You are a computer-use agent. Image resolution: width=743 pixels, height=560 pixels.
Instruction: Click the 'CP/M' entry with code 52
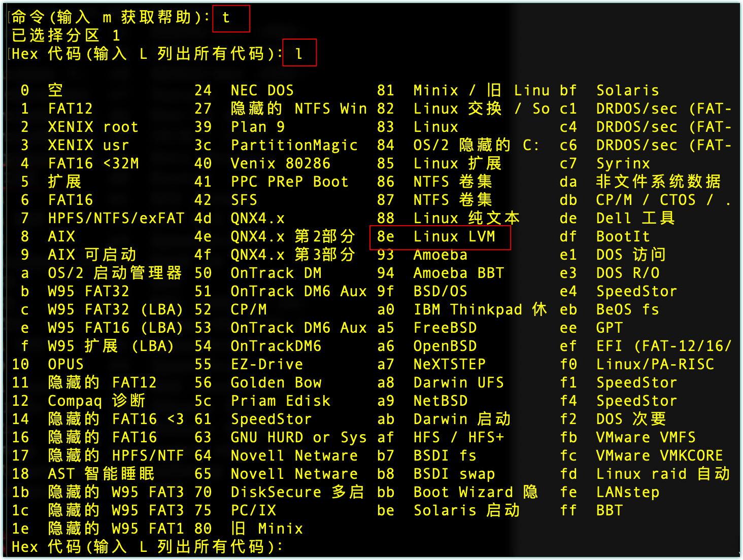pyautogui.click(x=249, y=309)
